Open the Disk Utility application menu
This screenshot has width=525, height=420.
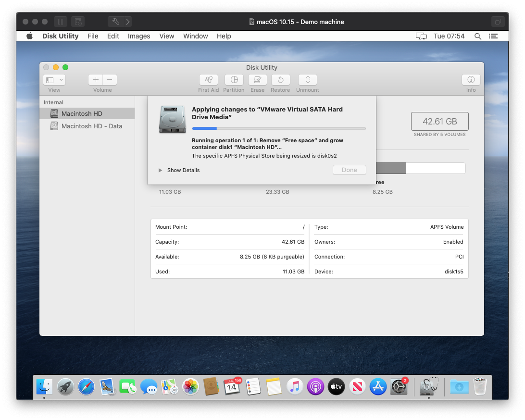click(x=60, y=36)
